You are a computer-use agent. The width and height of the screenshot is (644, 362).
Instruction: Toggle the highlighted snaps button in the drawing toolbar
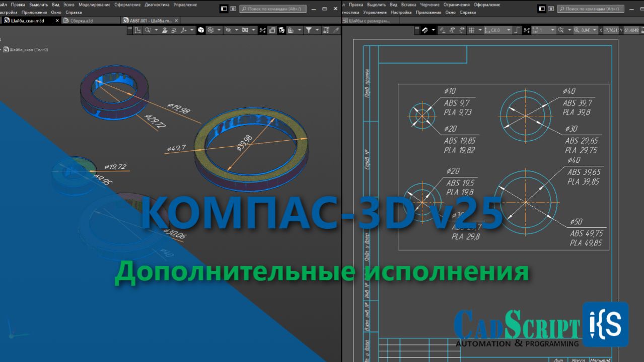[527, 30]
